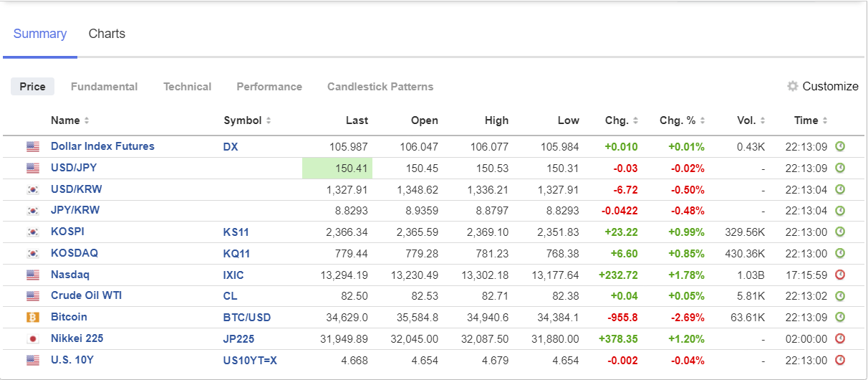Image resolution: width=868 pixels, height=380 pixels.
Task: Click the red clock icon for U.S. 10Y
Action: click(x=840, y=360)
